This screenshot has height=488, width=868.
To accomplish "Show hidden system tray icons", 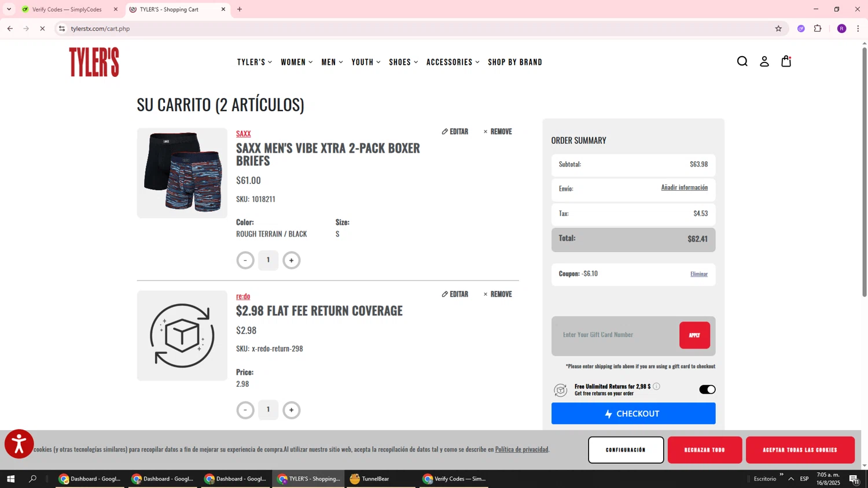I will click(791, 479).
